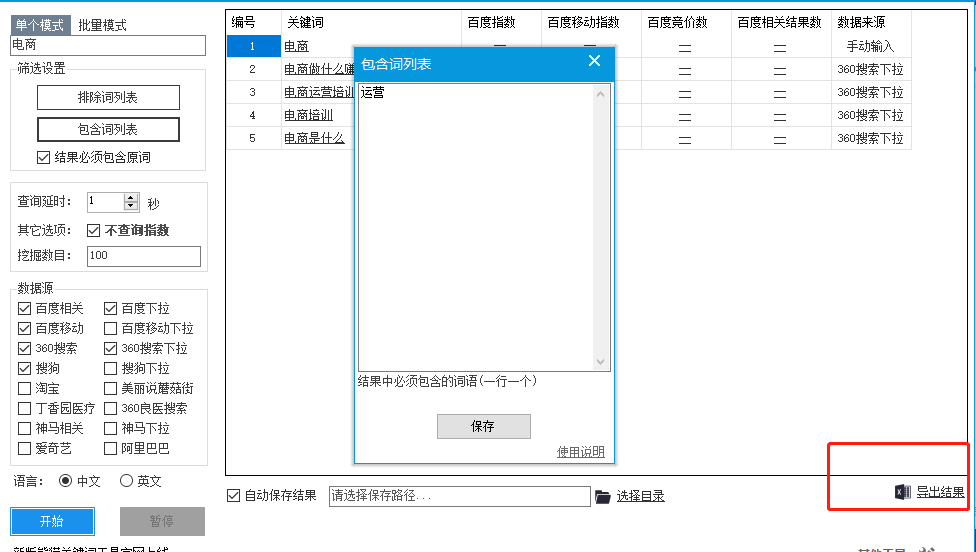Screen dimensions: 976x552
Task: Enable 360良医搜索 data source
Action: pos(110,408)
